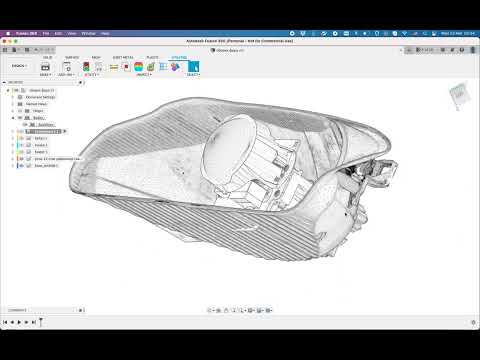The height and width of the screenshot is (360, 480).
Task: Run the Interference check tool
Action: tap(126, 67)
